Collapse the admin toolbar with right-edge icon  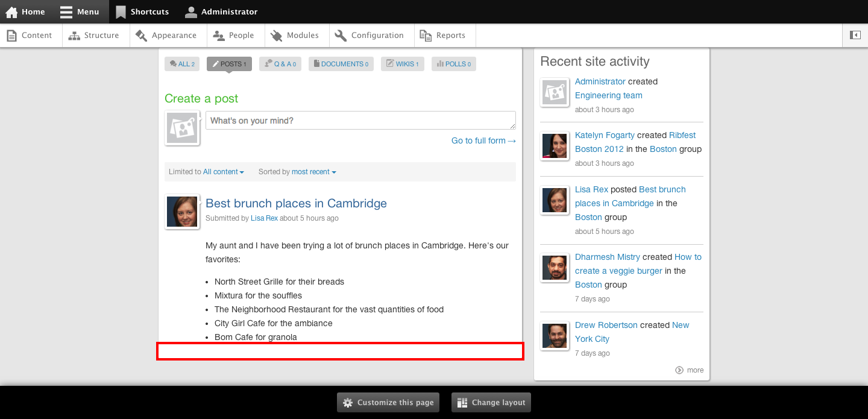tap(855, 35)
